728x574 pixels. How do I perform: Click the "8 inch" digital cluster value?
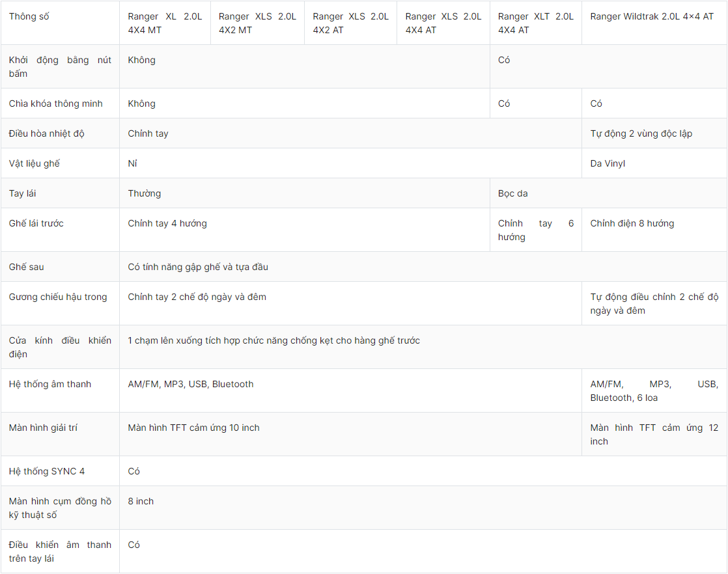141,502
